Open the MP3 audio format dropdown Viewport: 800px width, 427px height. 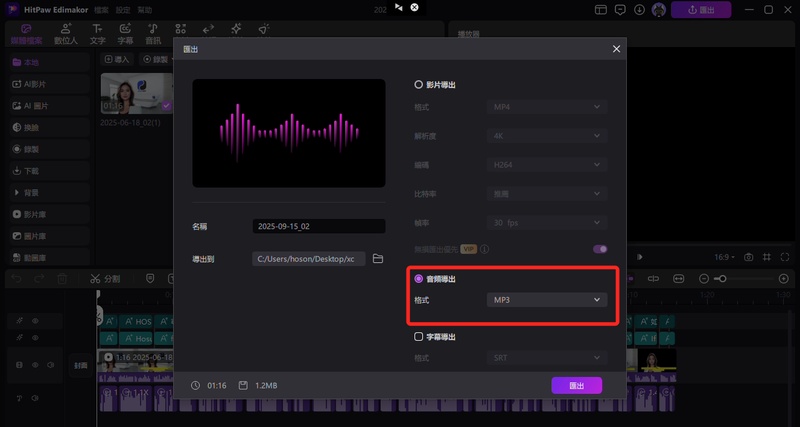(547, 300)
